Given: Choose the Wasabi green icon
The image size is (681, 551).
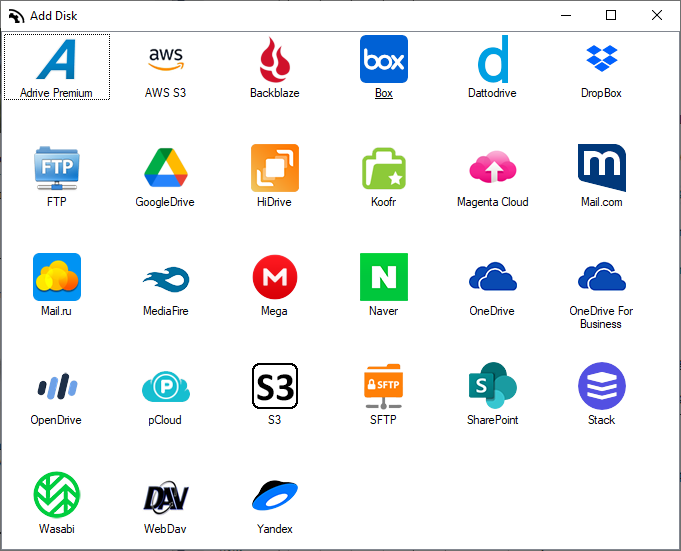Looking at the screenshot, I should coord(56,495).
